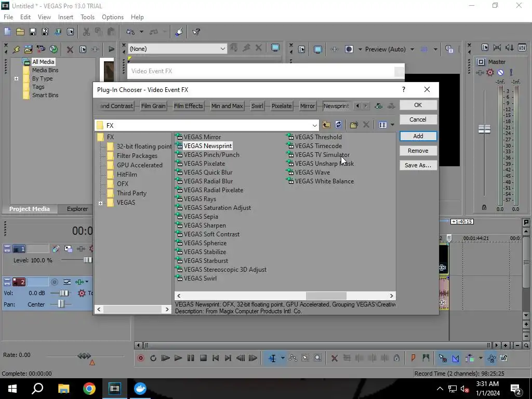Click the Play from Start button
This screenshot has height=399, width=532.
[x=166, y=358]
